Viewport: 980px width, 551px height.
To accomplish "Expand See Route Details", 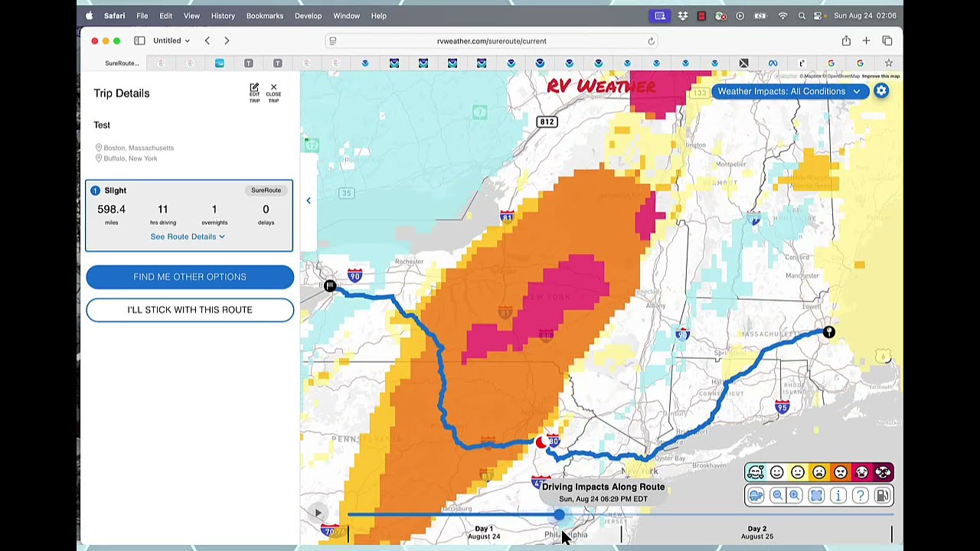I will point(188,236).
